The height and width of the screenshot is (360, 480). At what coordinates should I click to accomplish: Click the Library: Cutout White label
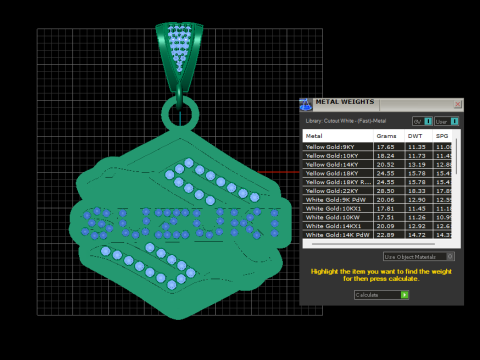[x=346, y=121]
